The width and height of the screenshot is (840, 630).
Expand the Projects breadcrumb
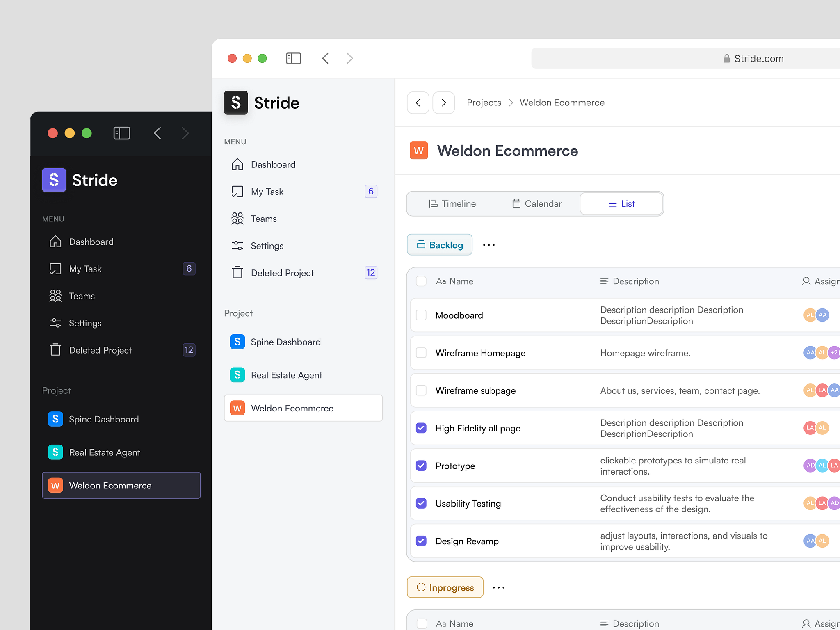[x=484, y=103]
